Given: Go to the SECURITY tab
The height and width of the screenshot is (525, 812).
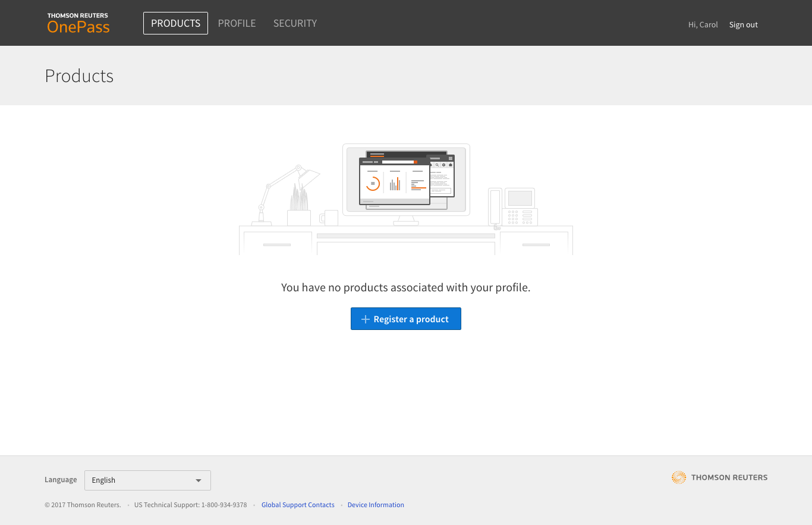Looking at the screenshot, I should point(295,23).
